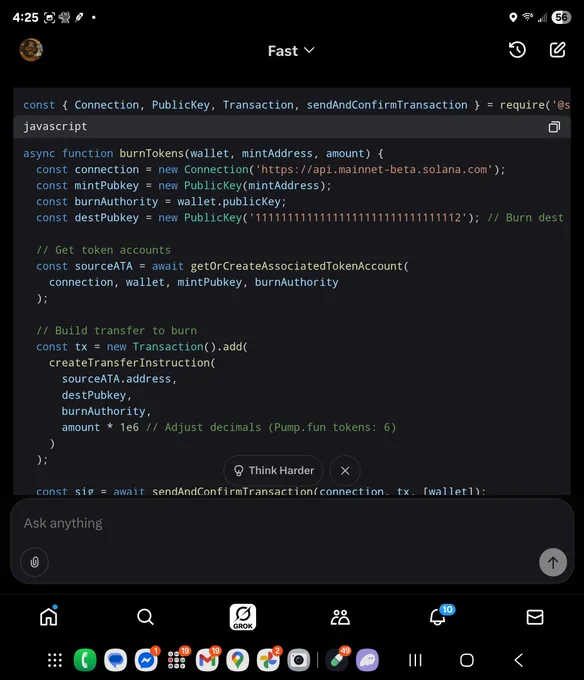Select the Grok tab
This screenshot has height=680, width=584.
point(243,617)
